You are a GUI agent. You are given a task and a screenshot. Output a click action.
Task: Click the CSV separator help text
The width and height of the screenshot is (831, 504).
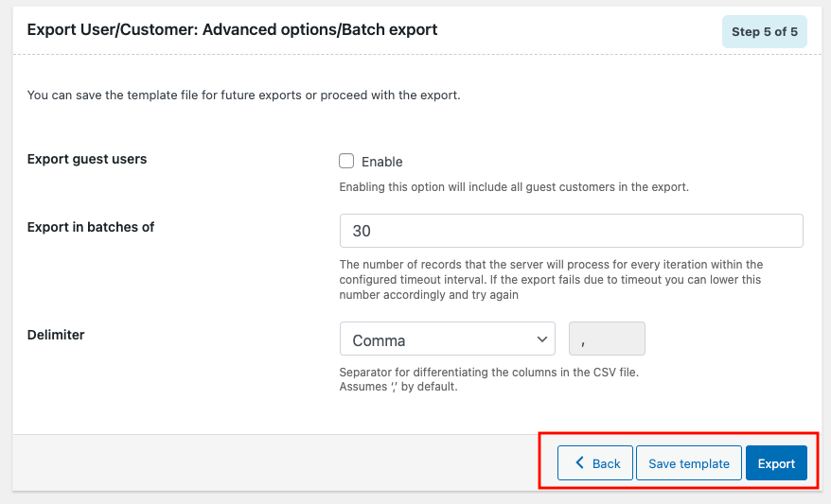(488, 379)
